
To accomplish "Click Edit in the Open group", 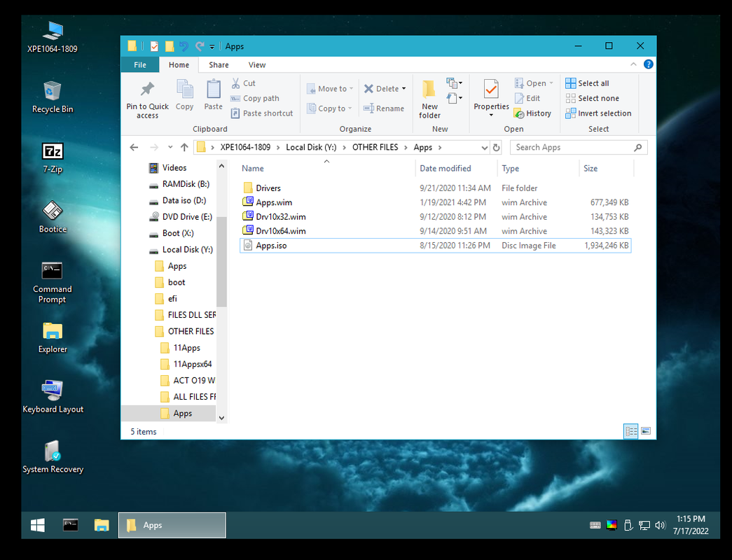I will (x=527, y=99).
